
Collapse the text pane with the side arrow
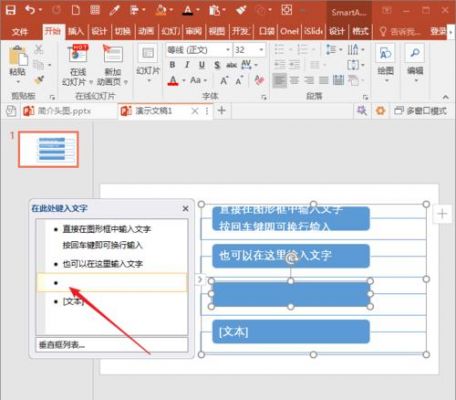(200, 279)
